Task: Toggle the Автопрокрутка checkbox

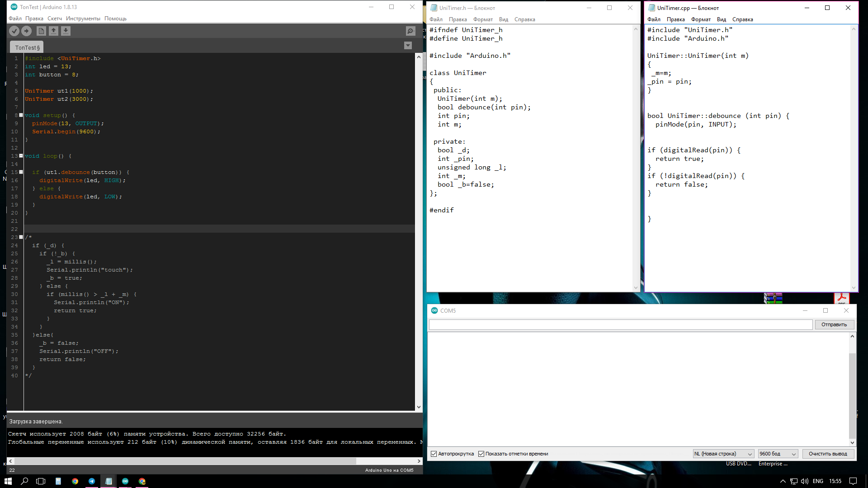Action: pyautogui.click(x=434, y=454)
